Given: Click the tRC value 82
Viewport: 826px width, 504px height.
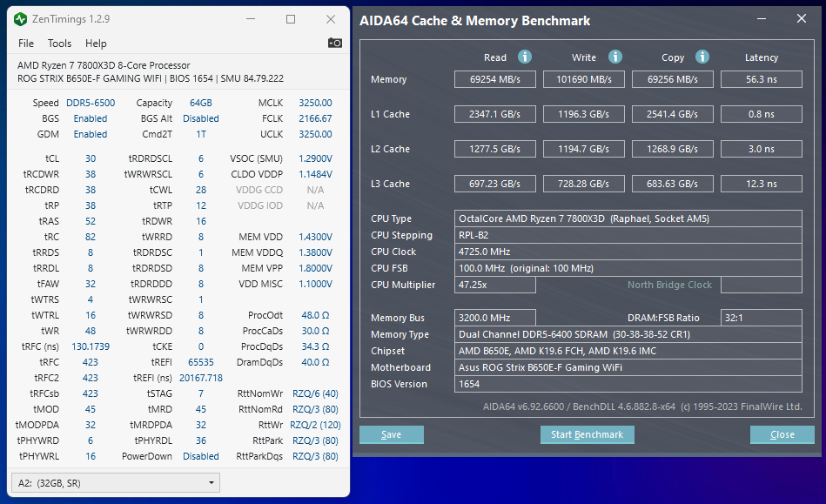Looking at the screenshot, I should 91,237.
